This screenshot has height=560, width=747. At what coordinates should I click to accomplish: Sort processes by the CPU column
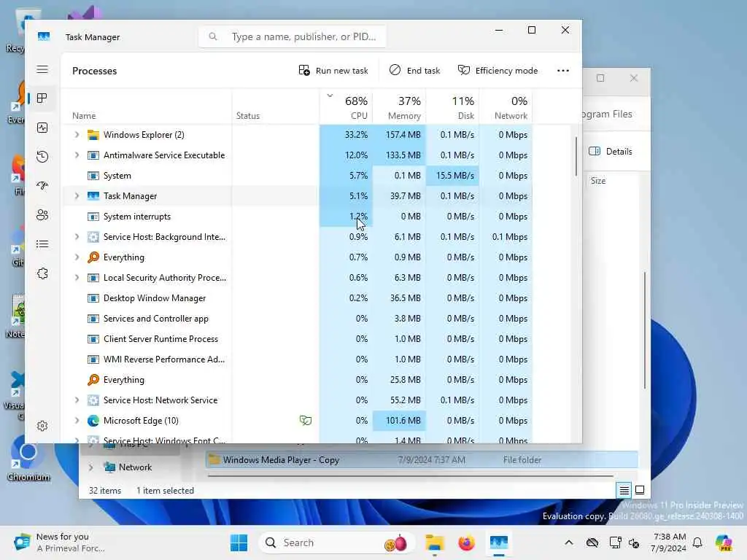[347, 108]
